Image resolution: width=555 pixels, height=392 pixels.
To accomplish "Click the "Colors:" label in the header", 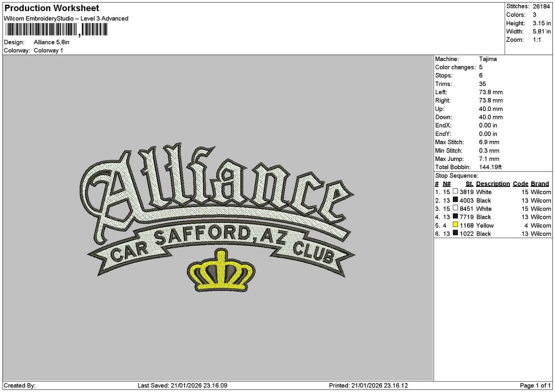I will 516,15.
